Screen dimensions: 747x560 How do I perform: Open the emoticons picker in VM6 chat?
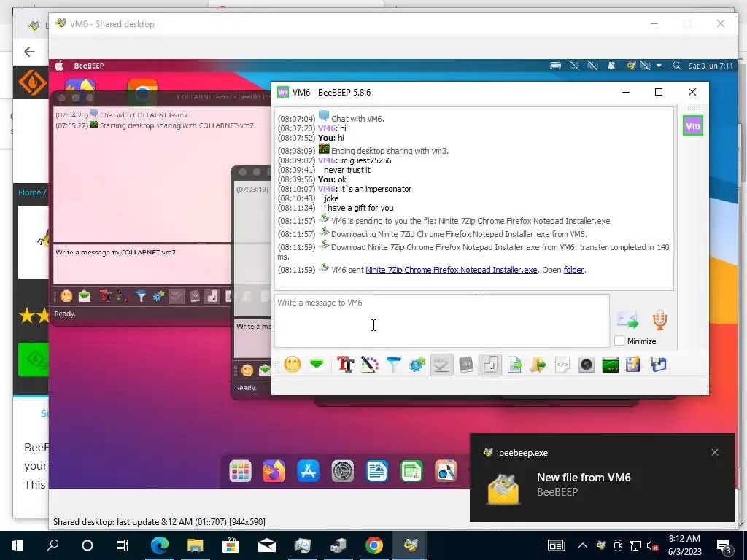point(293,365)
